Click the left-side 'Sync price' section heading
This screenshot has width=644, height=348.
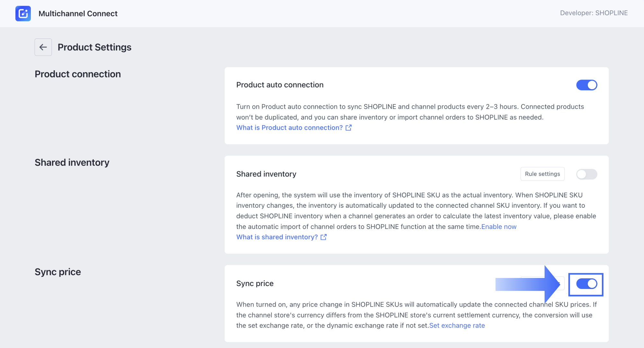point(58,272)
